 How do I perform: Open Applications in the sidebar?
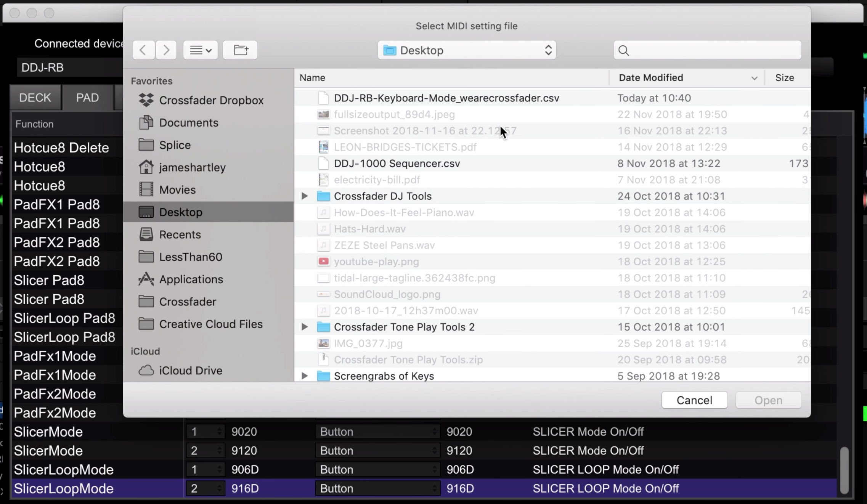point(191,279)
